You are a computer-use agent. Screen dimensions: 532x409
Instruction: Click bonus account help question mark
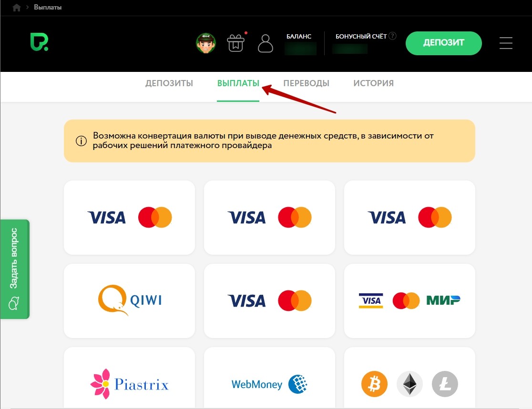tap(392, 36)
